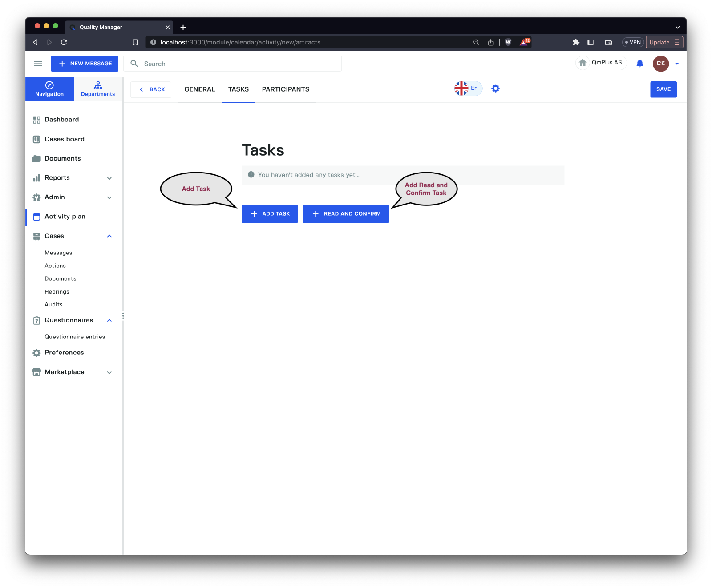Click the sidebar resize handle
The width and height of the screenshot is (712, 588).
(123, 316)
